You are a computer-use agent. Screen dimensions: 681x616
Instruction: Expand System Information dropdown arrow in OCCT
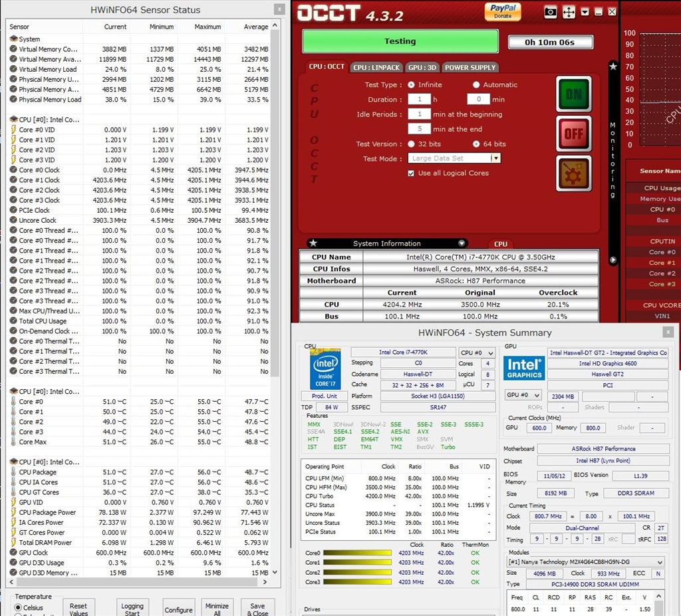pyautogui.click(x=462, y=243)
